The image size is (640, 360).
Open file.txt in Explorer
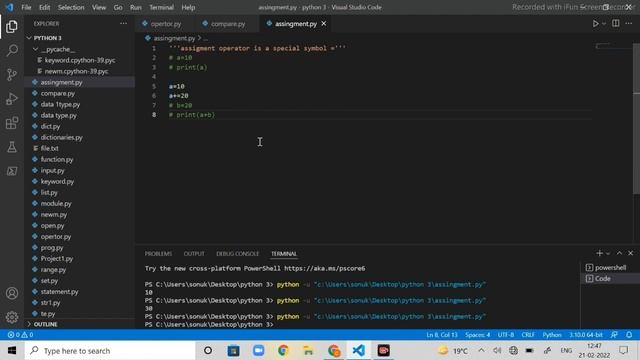click(80, 148)
